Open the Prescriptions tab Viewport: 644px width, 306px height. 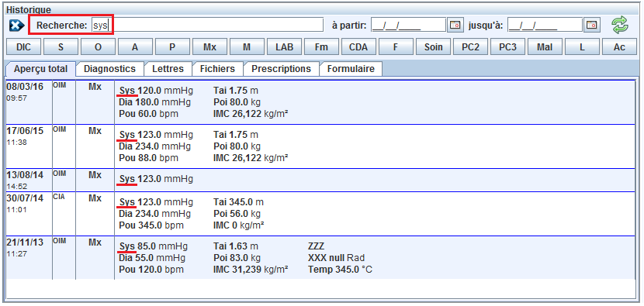click(x=282, y=69)
